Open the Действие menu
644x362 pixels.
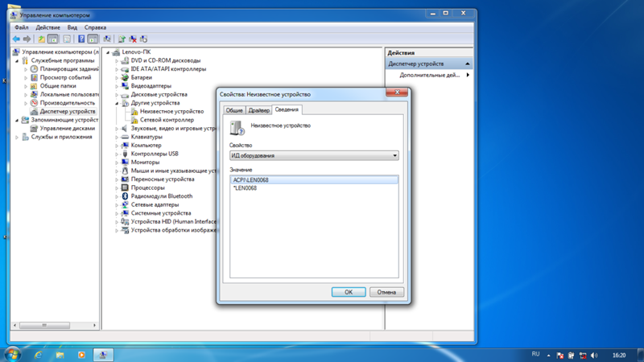(x=47, y=27)
